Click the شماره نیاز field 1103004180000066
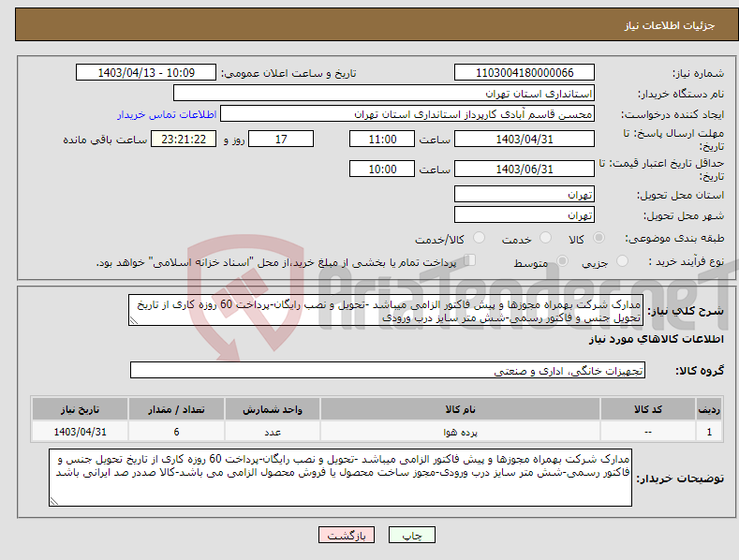The height and width of the screenshot is (560, 739). point(525,73)
